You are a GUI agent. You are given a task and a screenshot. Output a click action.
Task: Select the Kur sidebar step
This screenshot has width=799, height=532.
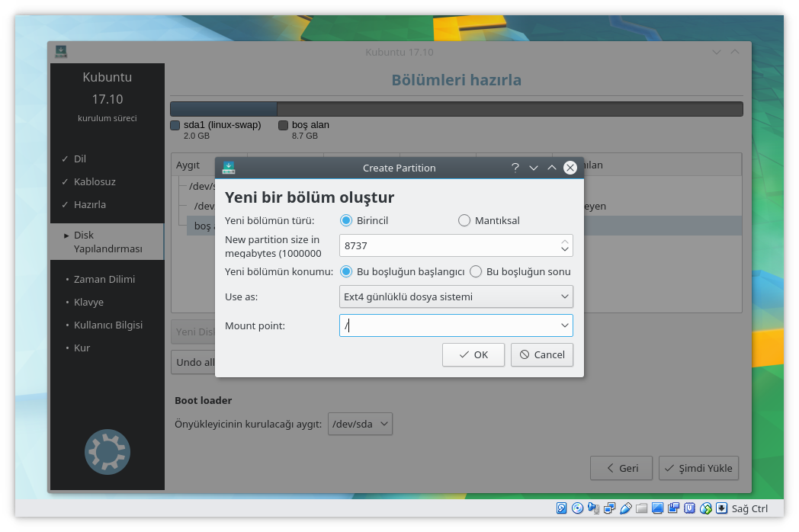[x=82, y=348]
